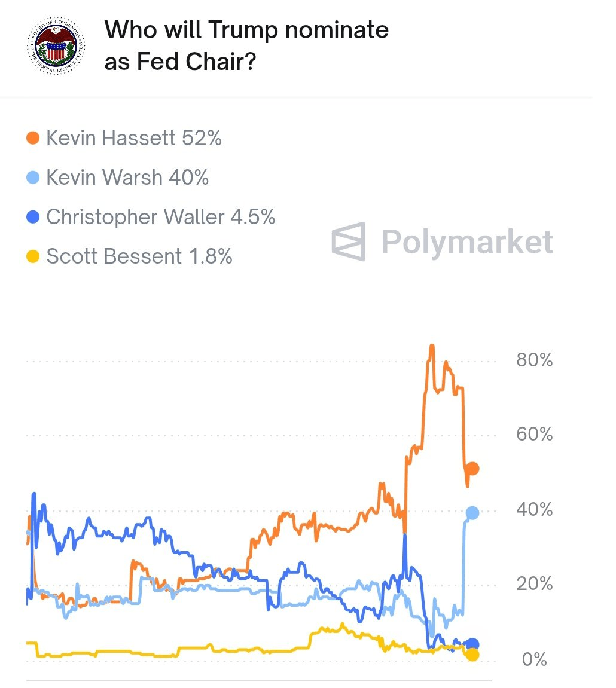Click the 80% y-axis label
The image size is (616, 688).
click(534, 360)
